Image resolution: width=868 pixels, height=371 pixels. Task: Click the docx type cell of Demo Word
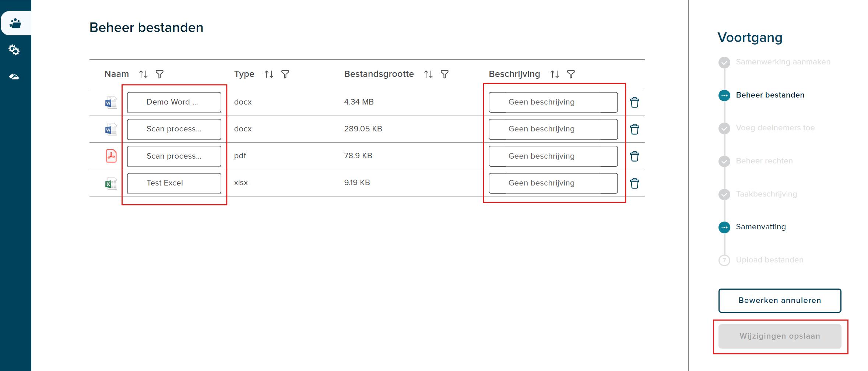click(243, 102)
